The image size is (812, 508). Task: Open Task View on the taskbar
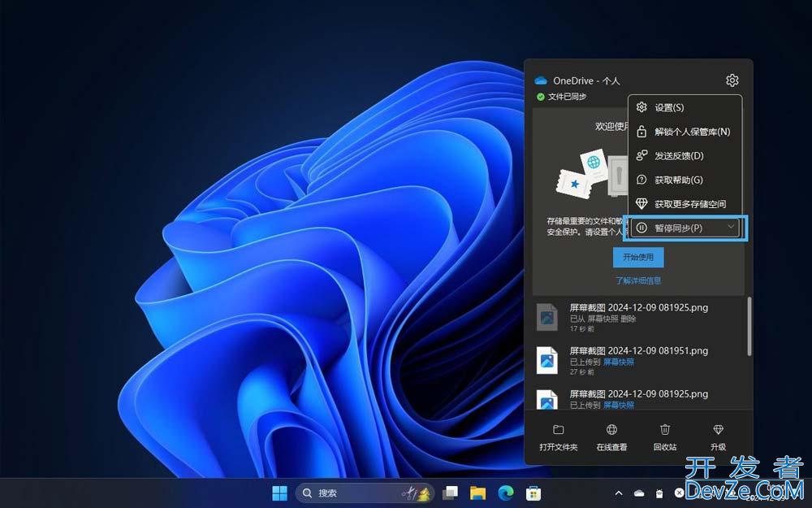pos(450,493)
